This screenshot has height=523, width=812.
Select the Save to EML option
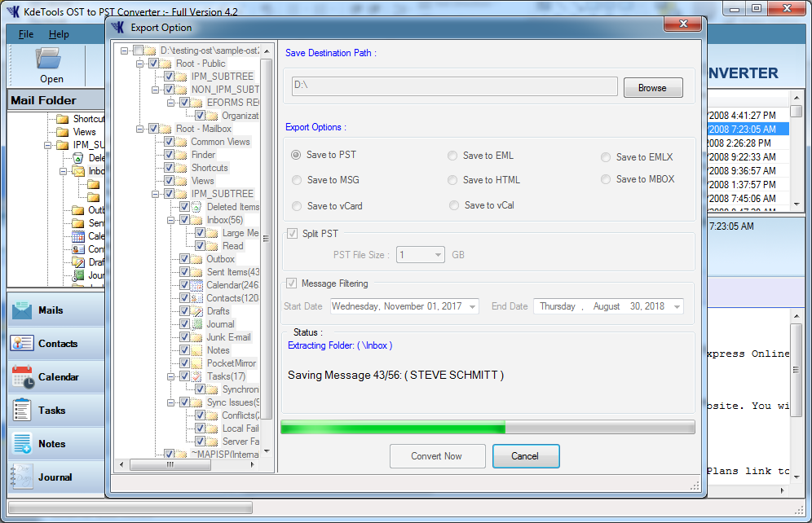point(452,156)
